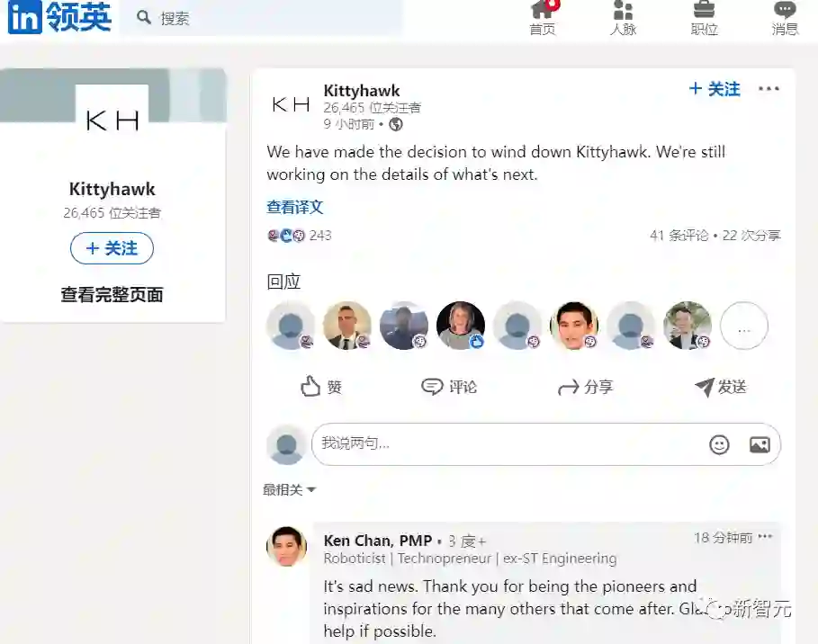
Task: Show more reactions via the ellipsis circle
Action: [744, 326]
